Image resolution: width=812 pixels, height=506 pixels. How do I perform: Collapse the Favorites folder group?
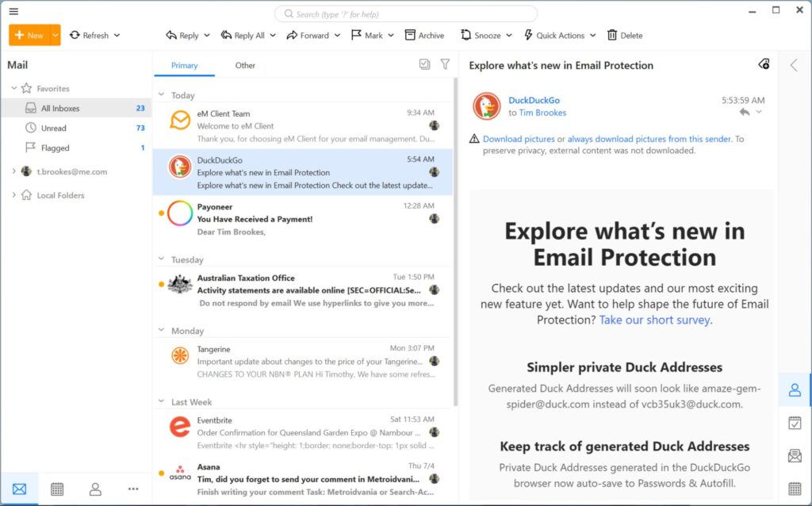click(14, 89)
